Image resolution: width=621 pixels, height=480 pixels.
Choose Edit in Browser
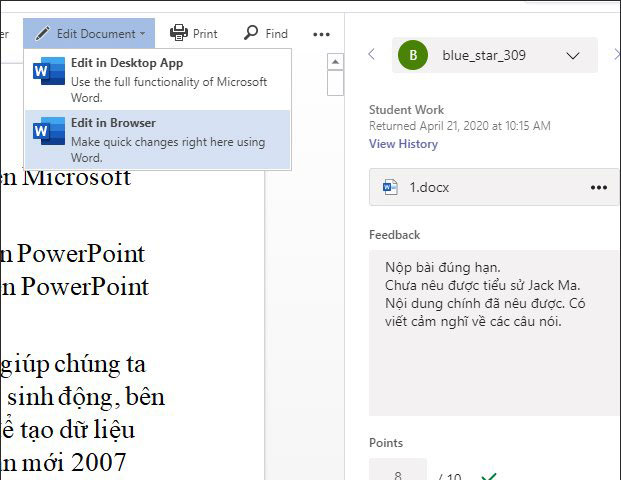point(158,139)
